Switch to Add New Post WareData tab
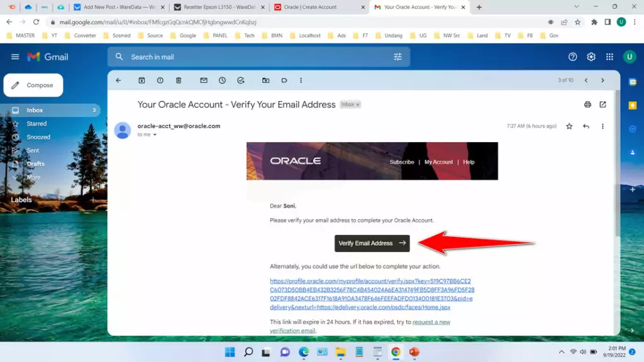The height and width of the screenshot is (362, 644). click(119, 7)
